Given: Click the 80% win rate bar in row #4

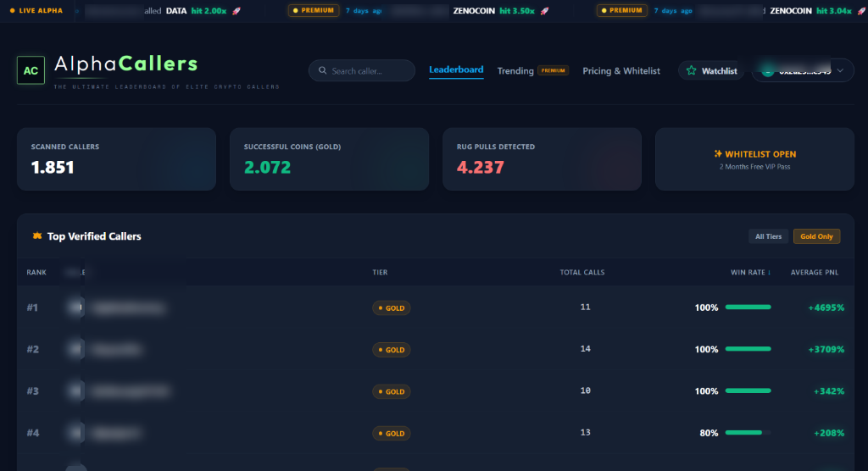Looking at the screenshot, I should click(x=748, y=432).
